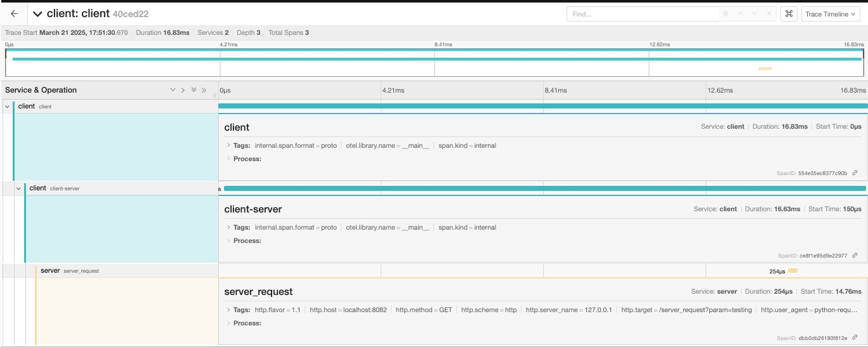Click the 254µs span duration label
This screenshot has height=347, width=868.
pyautogui.click(x=777, y=272)
